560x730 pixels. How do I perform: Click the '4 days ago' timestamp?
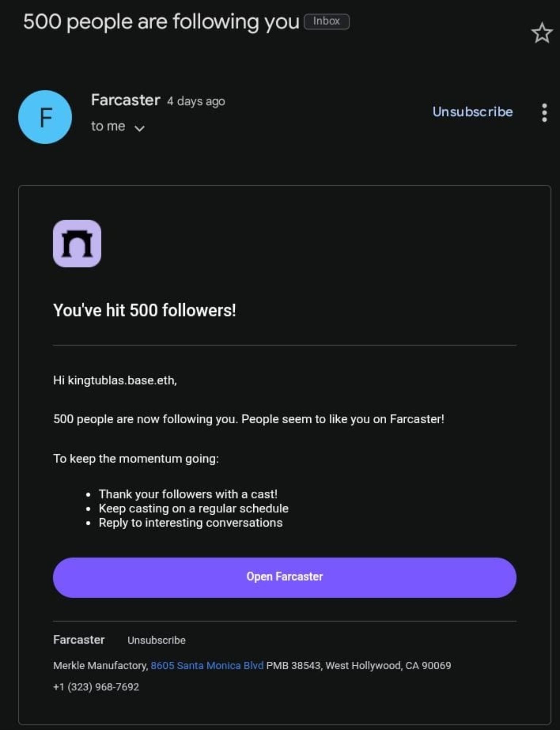pos(196,101)
